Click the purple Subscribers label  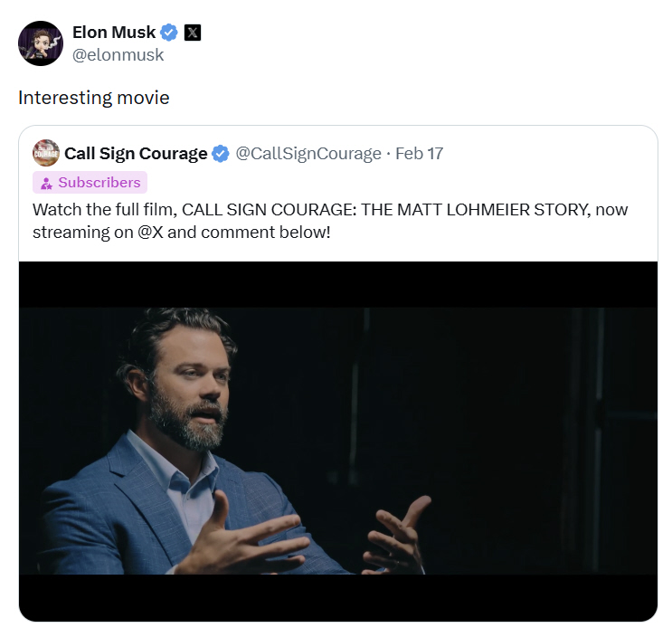(x=99, y=183)
